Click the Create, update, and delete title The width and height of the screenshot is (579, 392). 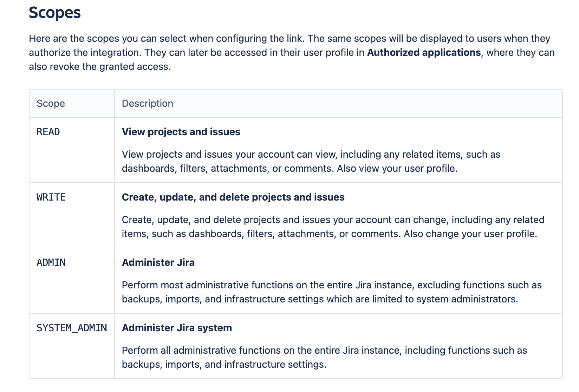coord(233,197)
